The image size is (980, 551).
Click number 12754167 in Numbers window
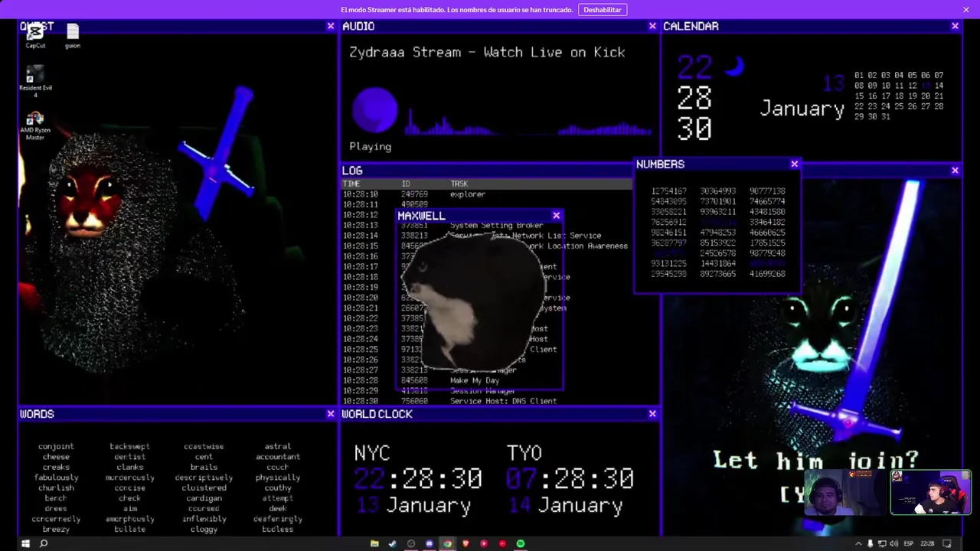(x=668, y=191)
